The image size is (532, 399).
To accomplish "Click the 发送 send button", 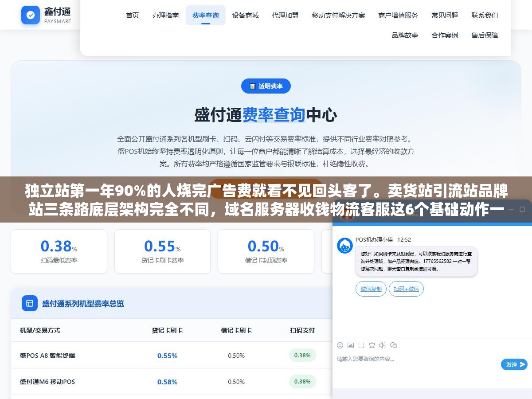I will point(514,364).
